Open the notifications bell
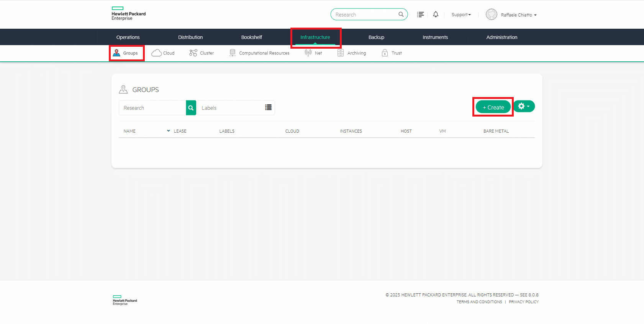The height and width of the screenshot is (324, 644). click(436, 15)
